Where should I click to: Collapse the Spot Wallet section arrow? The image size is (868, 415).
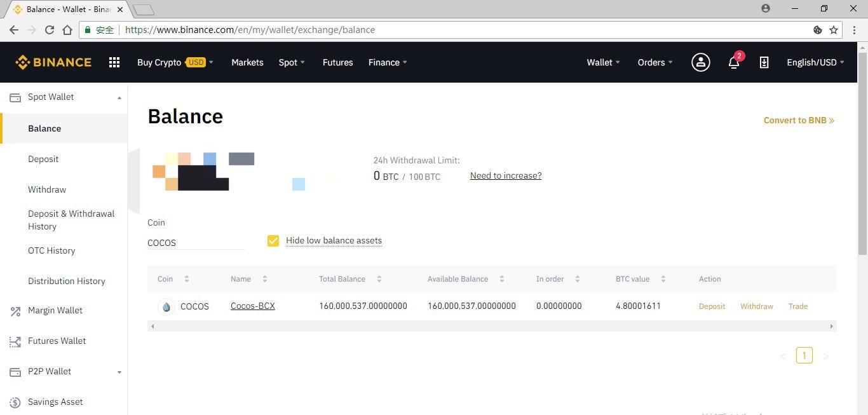pos(119,98)
